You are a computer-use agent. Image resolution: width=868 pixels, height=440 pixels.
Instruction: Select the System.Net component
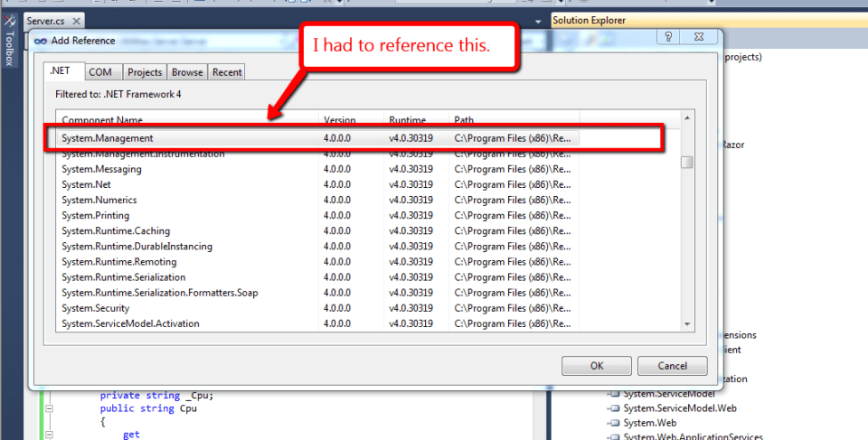pos(87,185)
